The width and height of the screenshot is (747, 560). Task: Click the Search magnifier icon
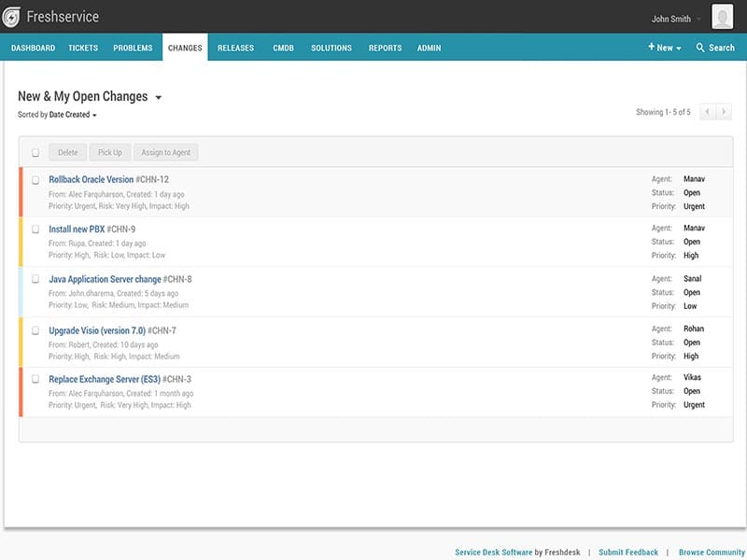coord(700,48)
